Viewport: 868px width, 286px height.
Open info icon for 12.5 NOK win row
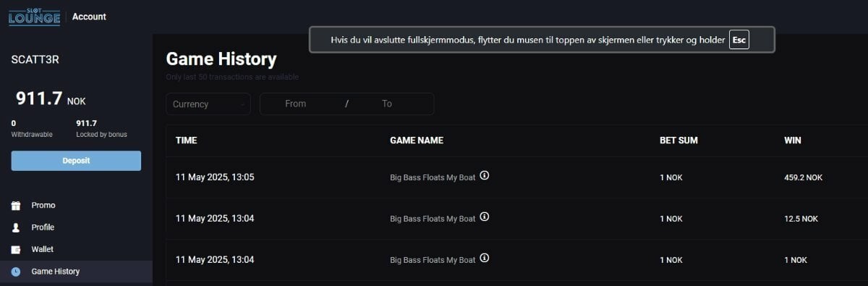[485, 216]
